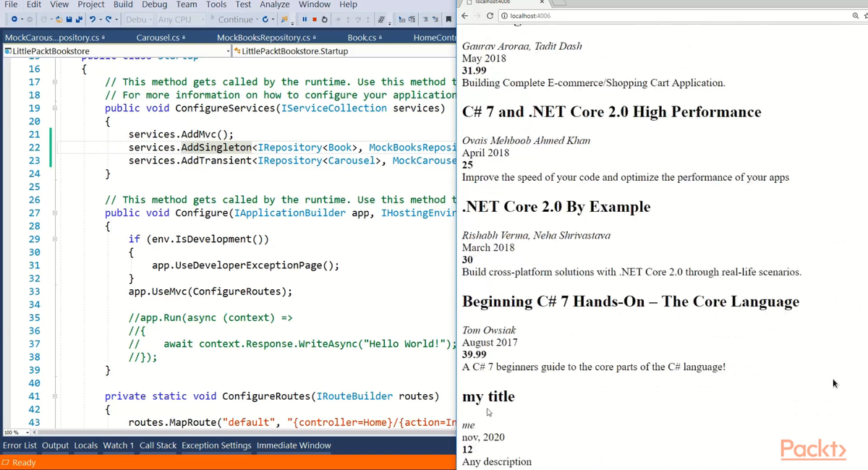Image resolution: width=868 pixels, height=470 pixels.
Task: Open the Exception Settings panel tab
Action: 216,445
